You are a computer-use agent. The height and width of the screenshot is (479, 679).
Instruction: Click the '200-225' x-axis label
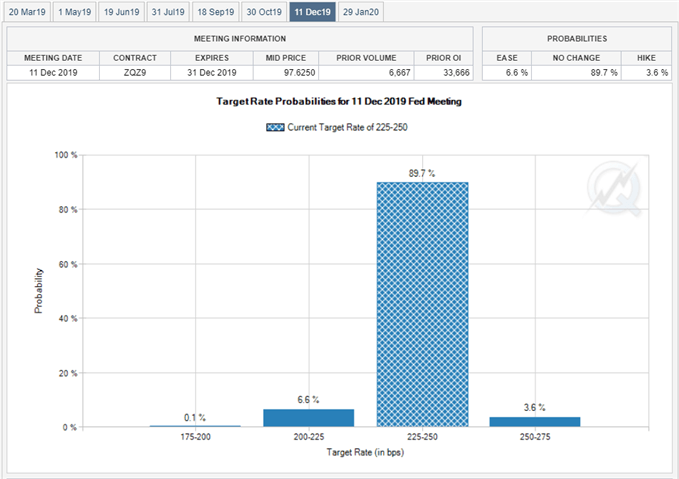tap(309, 437)
